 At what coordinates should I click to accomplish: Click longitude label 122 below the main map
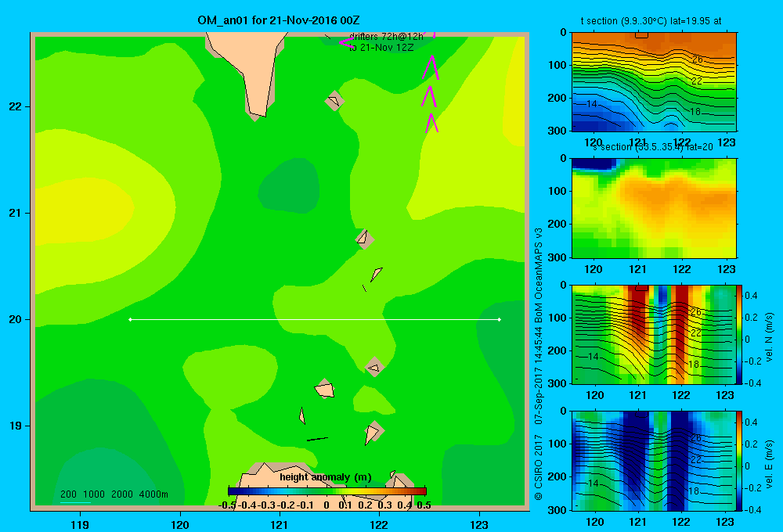click(x=379, y=524)
